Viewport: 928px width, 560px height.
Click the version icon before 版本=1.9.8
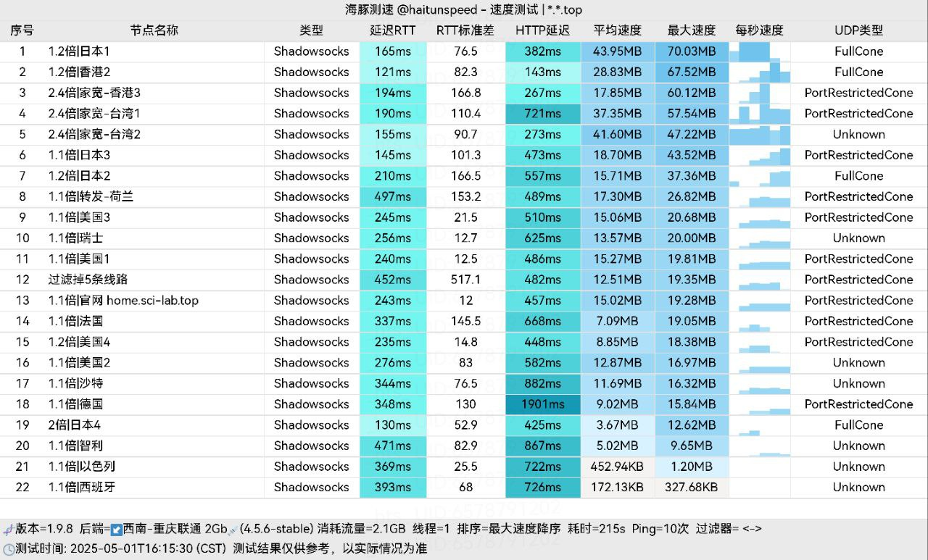coord(8,530)
